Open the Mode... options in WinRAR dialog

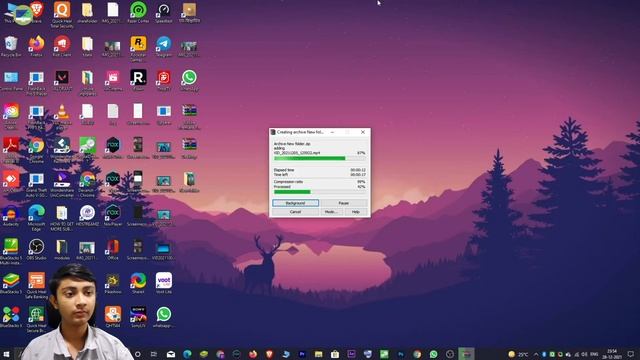(x=331, y=212)
